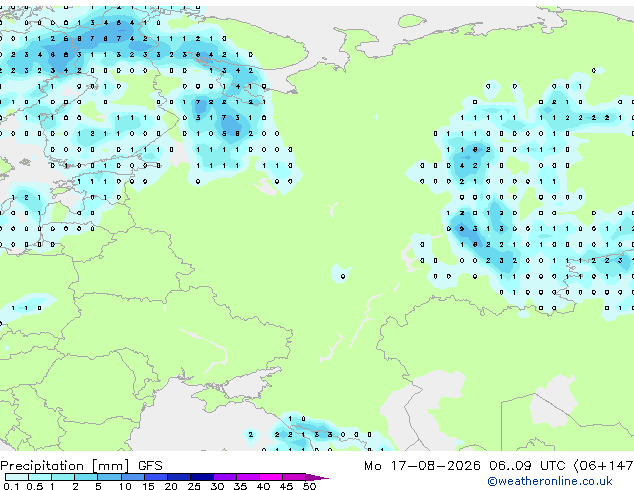Select the 2–5 mm legend swatch

[86, 477]
